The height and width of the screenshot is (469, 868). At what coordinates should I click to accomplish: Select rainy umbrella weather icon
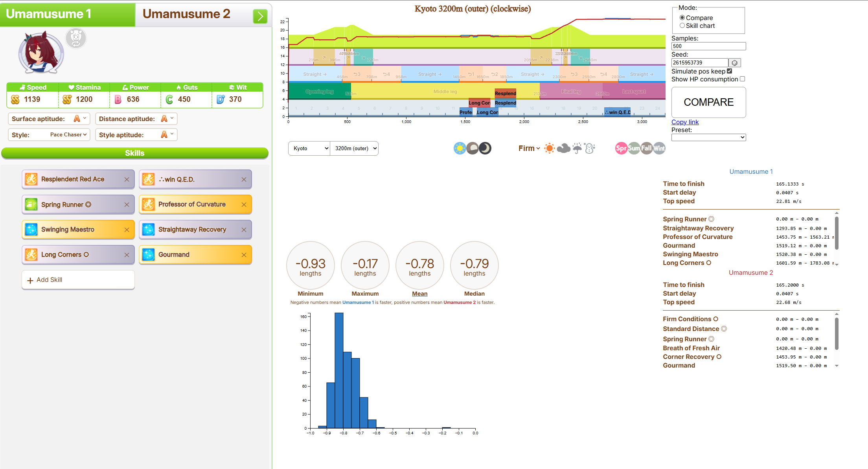click(577, 148)
